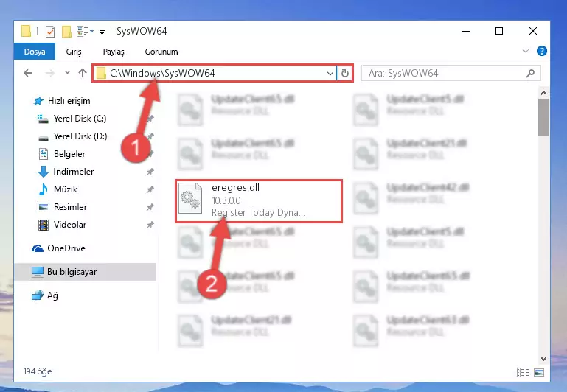
Task: Open the Dosya ribbon tab
Action: 35,52
